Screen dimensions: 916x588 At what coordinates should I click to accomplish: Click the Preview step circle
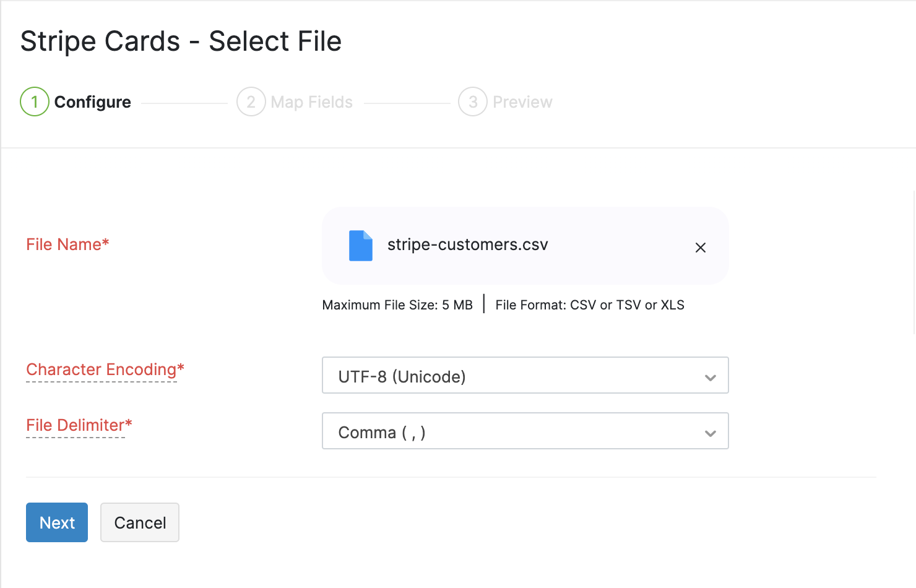click(x=472, y=102)
